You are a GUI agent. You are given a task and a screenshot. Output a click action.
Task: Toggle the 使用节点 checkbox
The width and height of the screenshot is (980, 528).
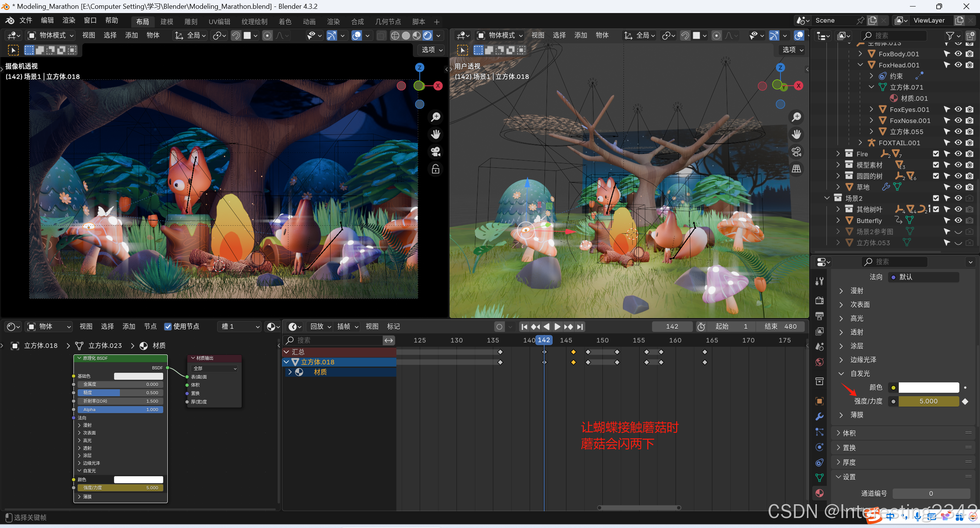[168, 326]
